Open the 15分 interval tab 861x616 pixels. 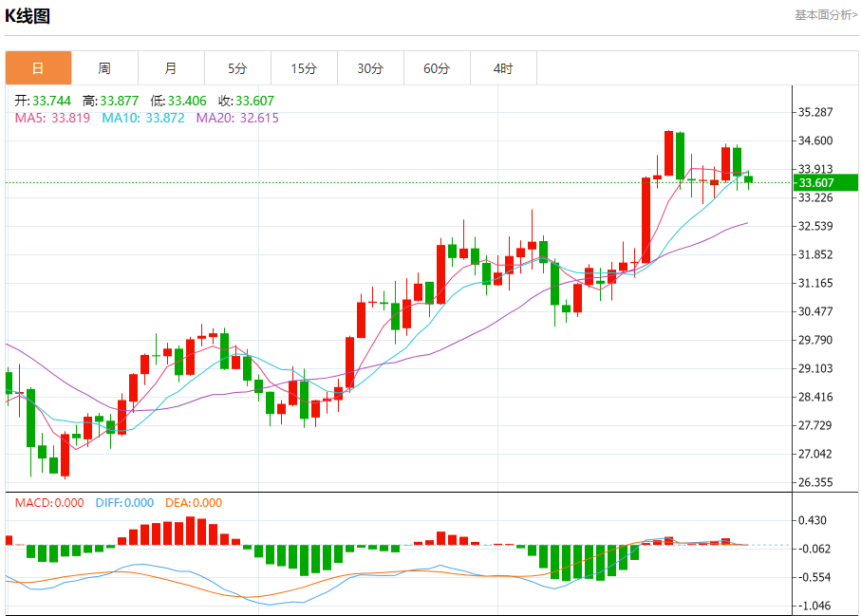tap(304, 68)
